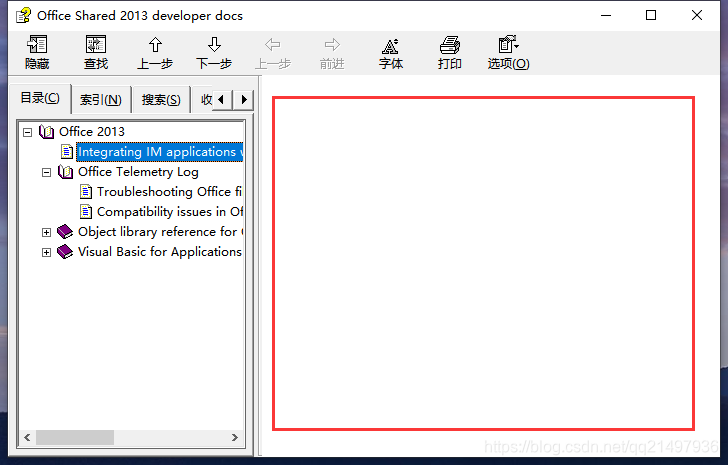The height and width of the screenshot is (465, 728).
Task: Collapse the Office 2013 root node
Action: coord(27,132)
